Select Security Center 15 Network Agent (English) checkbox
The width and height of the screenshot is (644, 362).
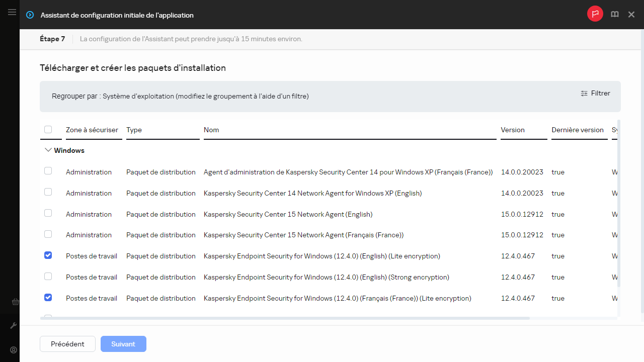click(48, 213)
